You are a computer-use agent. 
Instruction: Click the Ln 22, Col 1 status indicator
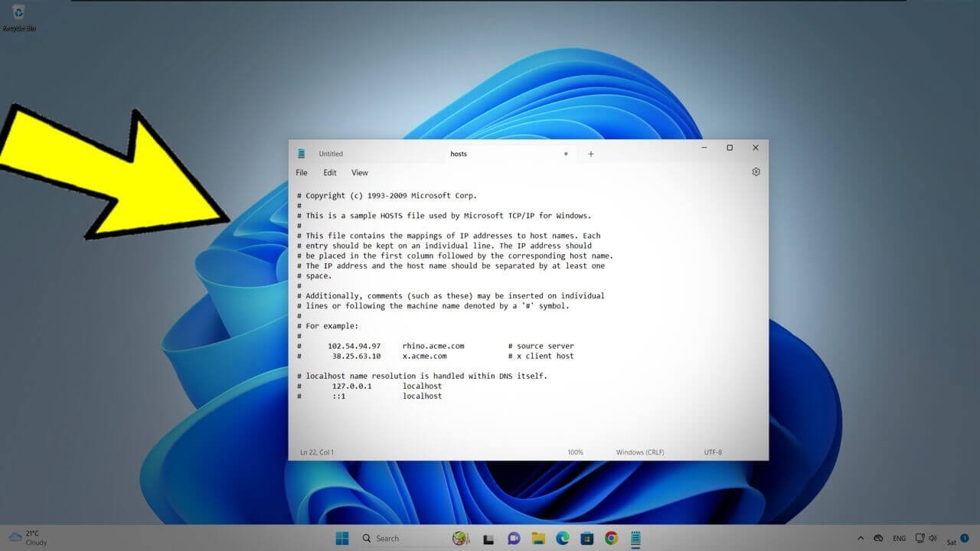pyautogui.click(x=317, y=452)
